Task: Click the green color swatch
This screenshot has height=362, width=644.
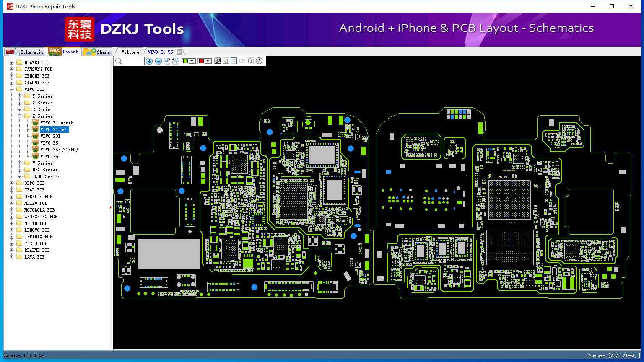Action: [185, 61]
